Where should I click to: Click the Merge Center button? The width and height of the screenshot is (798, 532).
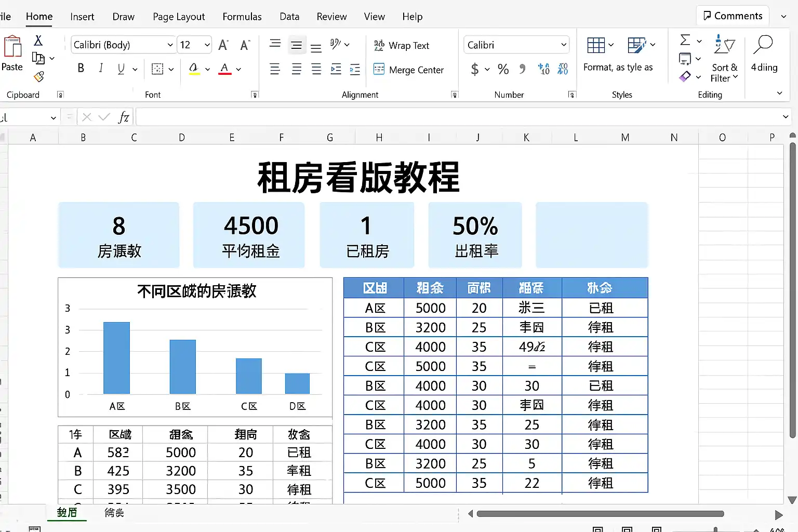tap(409, 70)
